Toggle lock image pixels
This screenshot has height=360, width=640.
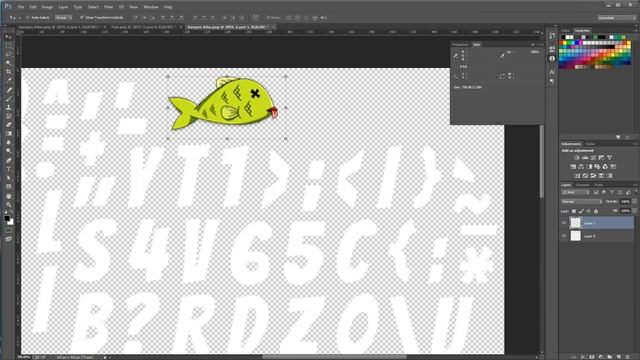[x=581, y=211]
